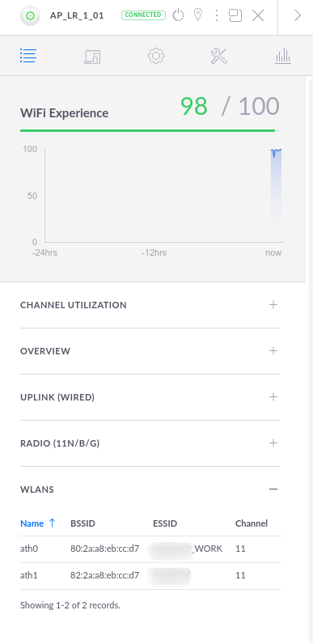Screen dimensions: 313x644
Task: Click the WiFi Experience green progress bar
Action: coord(148,130)
